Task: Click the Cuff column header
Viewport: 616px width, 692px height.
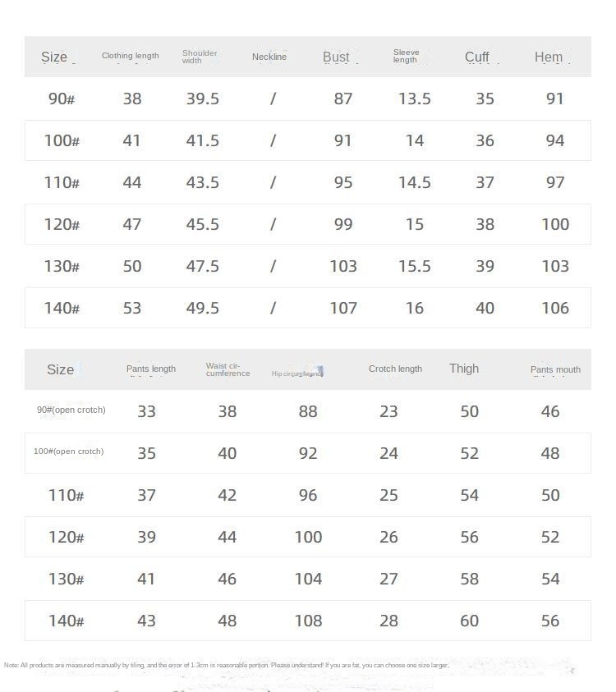Action: (x=476, y=57)
